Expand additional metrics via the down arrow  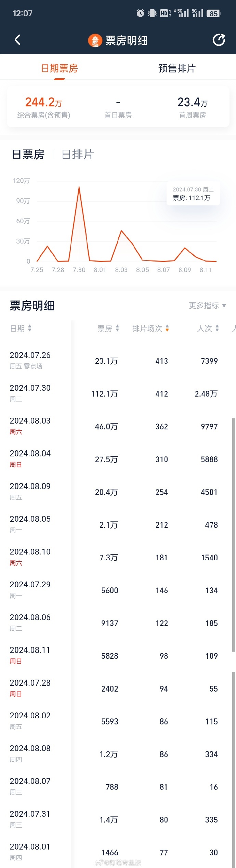click(x=224, y=306)
